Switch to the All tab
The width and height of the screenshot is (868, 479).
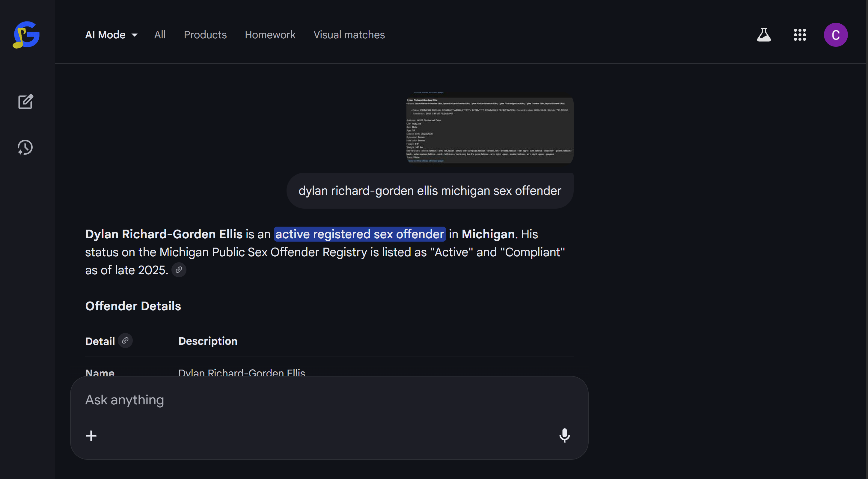coord(160,35)
